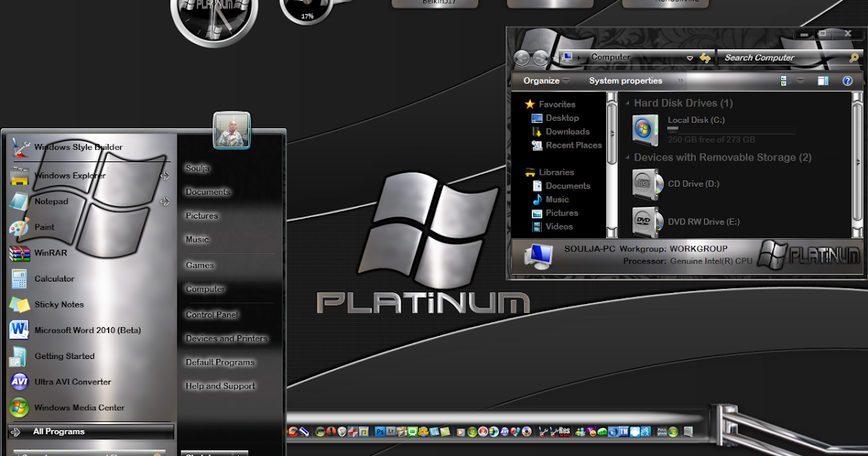
Task: Expand the Windows Explorer jump list arrow
Action: [165, 176]
